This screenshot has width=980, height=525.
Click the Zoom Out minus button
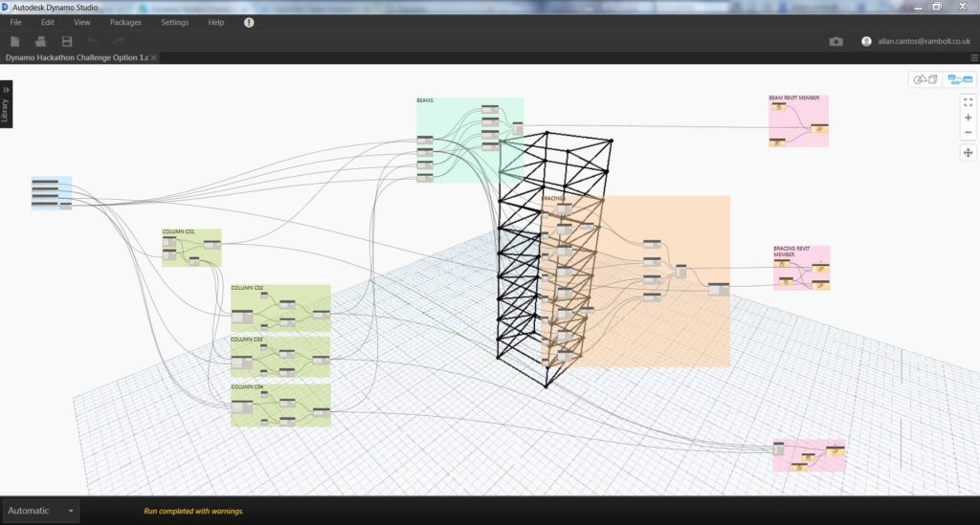tap(968, 132)
